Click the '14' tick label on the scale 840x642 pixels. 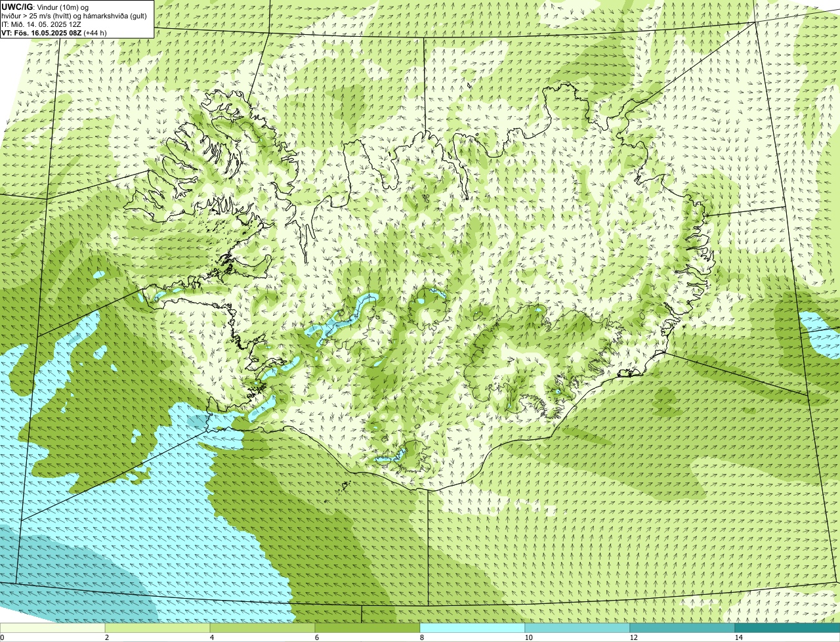(x=738, y=637)
